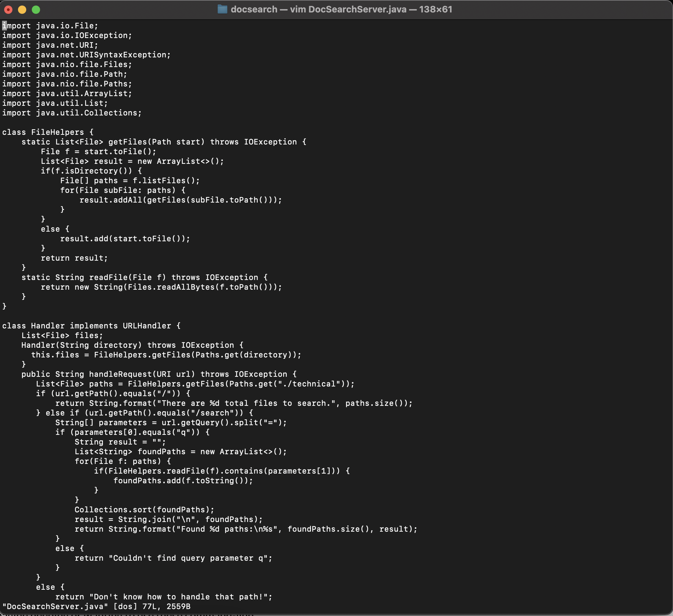The image size is (673, 616).
Task: Click the "Couldn't find query parameter q" line
Action: pos(174,558)
